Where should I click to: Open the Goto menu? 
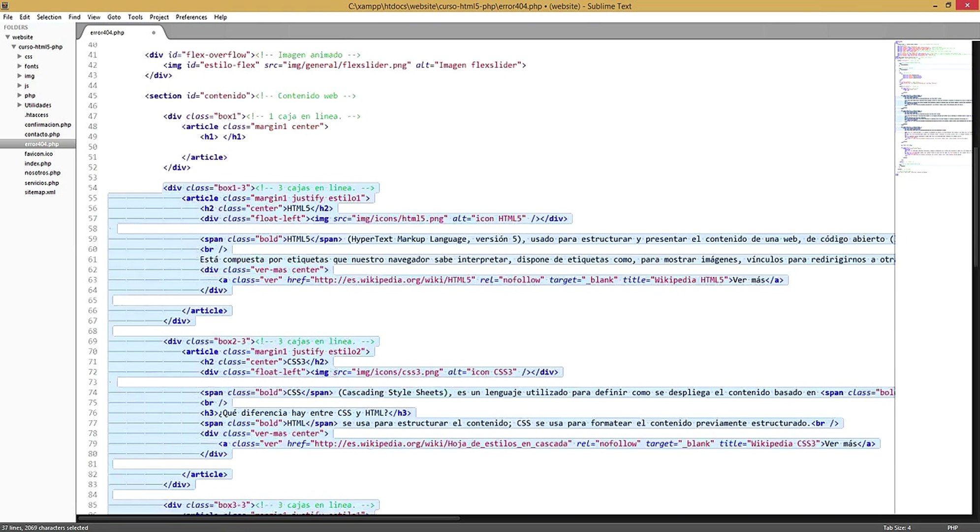pyautogui.click(x=114, y=17)
